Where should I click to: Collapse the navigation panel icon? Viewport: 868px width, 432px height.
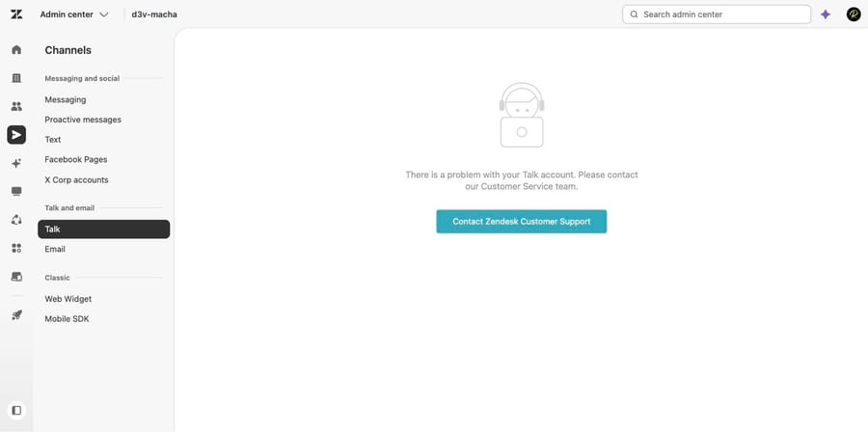(16, 411)
